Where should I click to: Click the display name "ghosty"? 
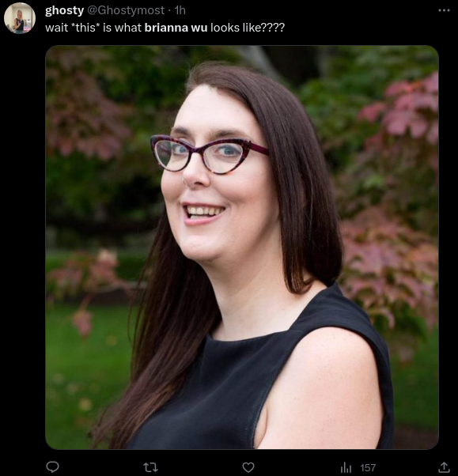pyautogui.click(x=64, y=10)
